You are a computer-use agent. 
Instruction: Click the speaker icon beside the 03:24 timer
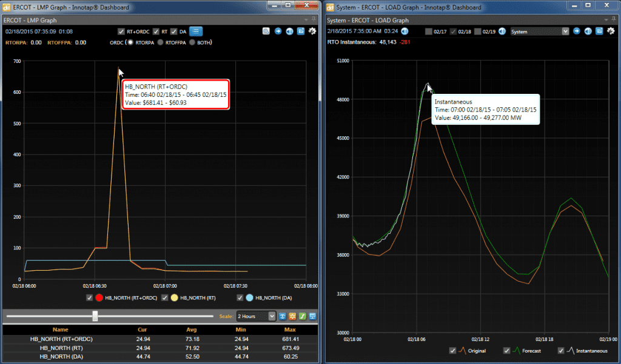point(404,31)
